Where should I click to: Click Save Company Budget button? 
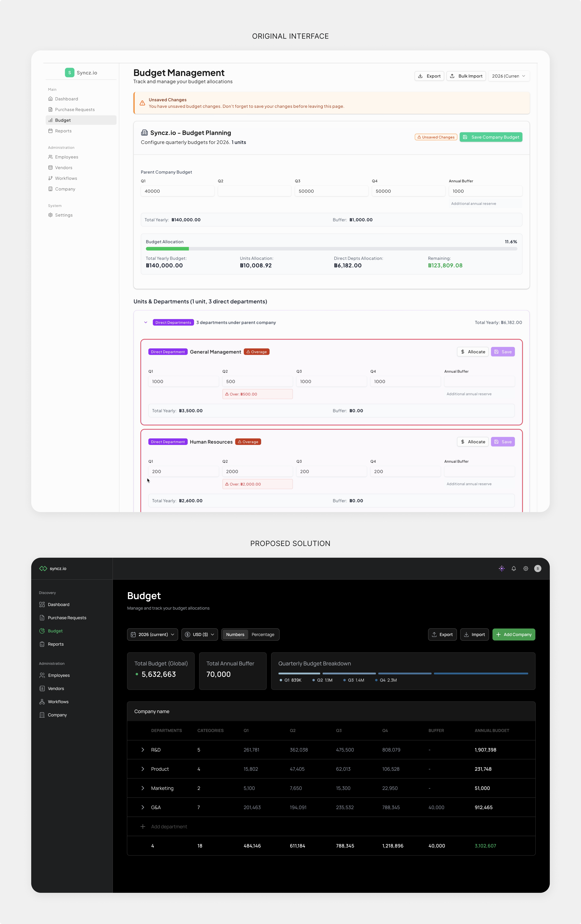pos(491,137)
